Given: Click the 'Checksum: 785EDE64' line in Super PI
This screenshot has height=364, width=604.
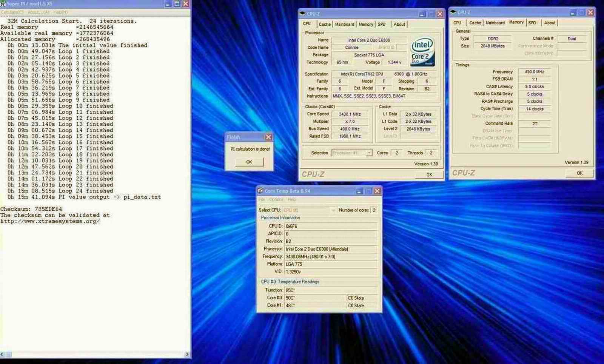Looking at the screenshot, I should coord(31,209).
